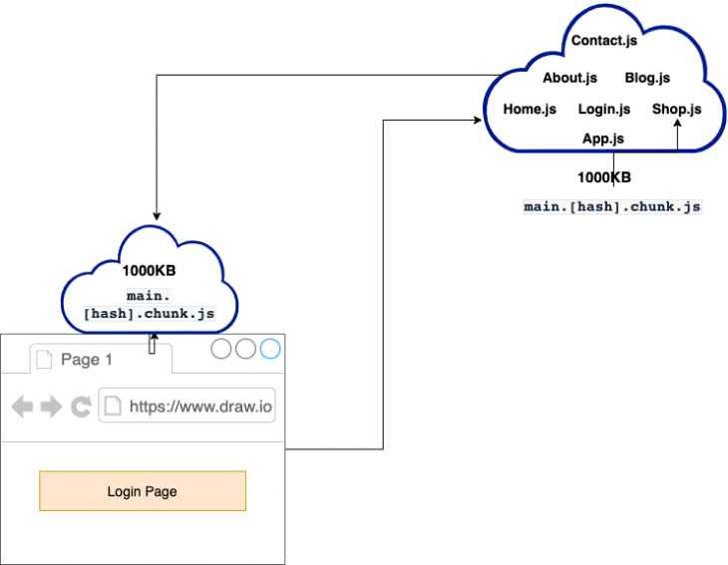
Task: Click the Login Page button
Action: [143, 491]
